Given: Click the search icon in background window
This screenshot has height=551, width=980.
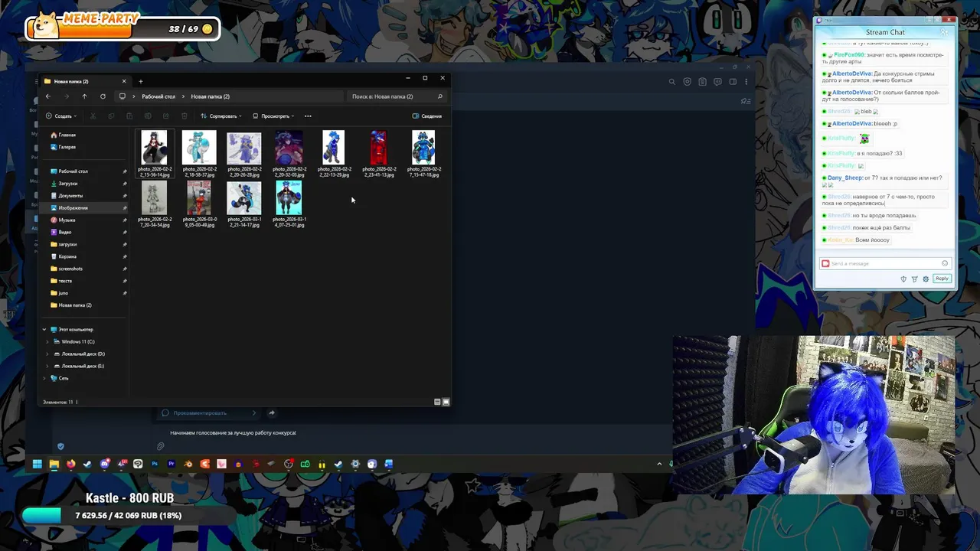Looking at the screenshot, I should (x=671, y=82).
